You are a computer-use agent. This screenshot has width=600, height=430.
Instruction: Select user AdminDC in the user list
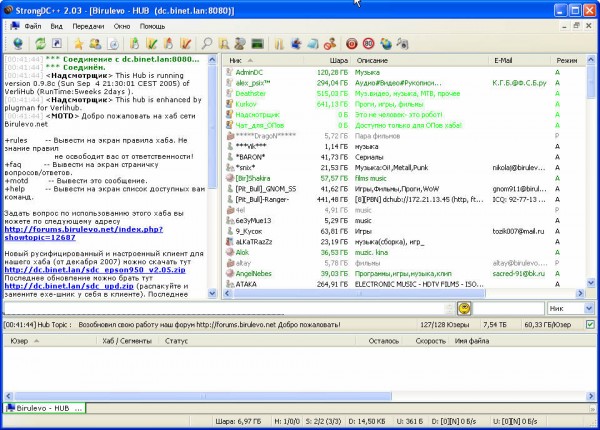click(x=250, y=73)
